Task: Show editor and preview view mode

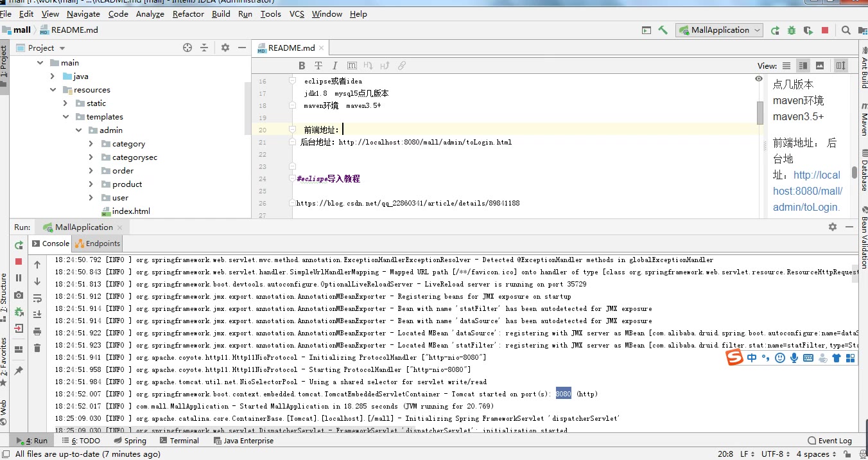Action: point(803,66)
